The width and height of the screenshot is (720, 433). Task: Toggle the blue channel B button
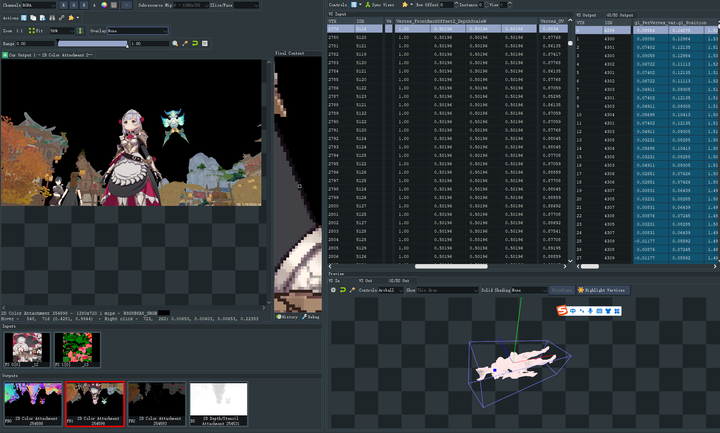(84, 5)
